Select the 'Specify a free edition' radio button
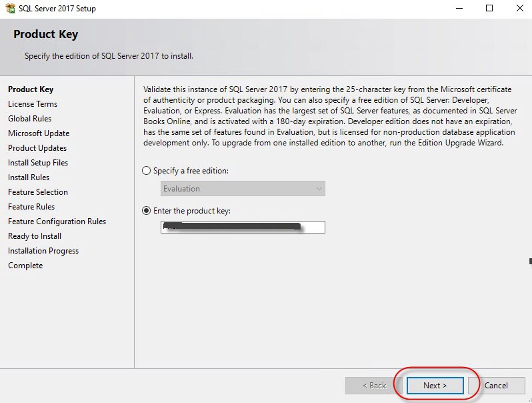Viewport: 532px width, 403px height. pos(146,170)
